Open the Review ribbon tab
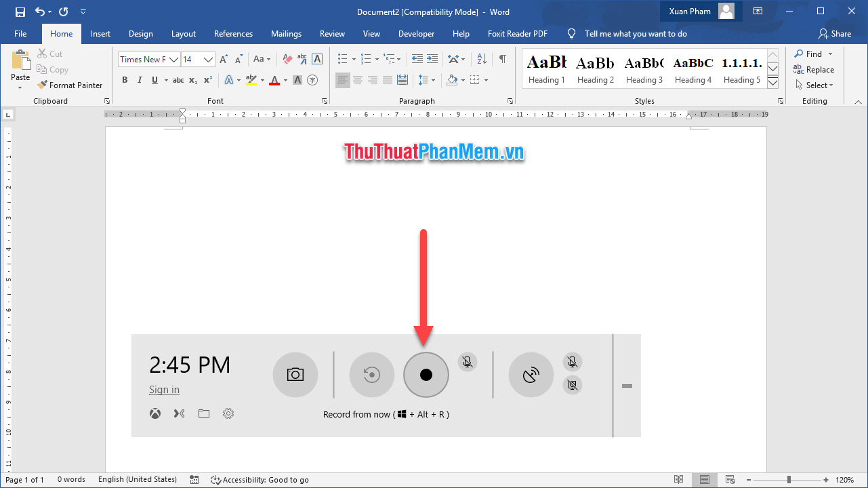868x488 pixels. 332,33
